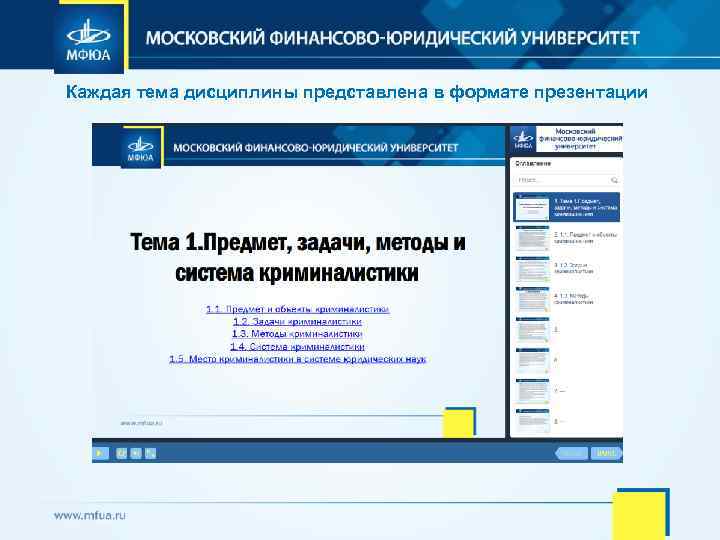This screenshot has height=540, width=720.
Task: Click the www.mfua.ru text at page bottom
Action: [x=90, y=515]
